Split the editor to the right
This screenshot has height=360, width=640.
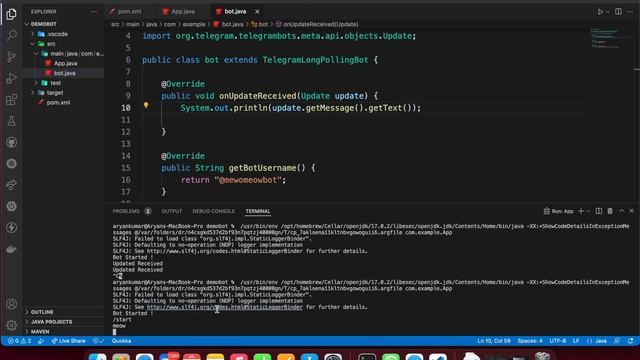[x=618, y=12]
